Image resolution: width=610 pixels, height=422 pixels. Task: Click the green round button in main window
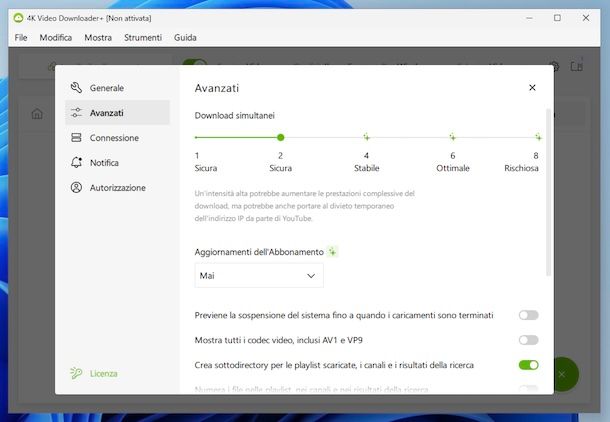pyautogui.click(x=564, y=374)
